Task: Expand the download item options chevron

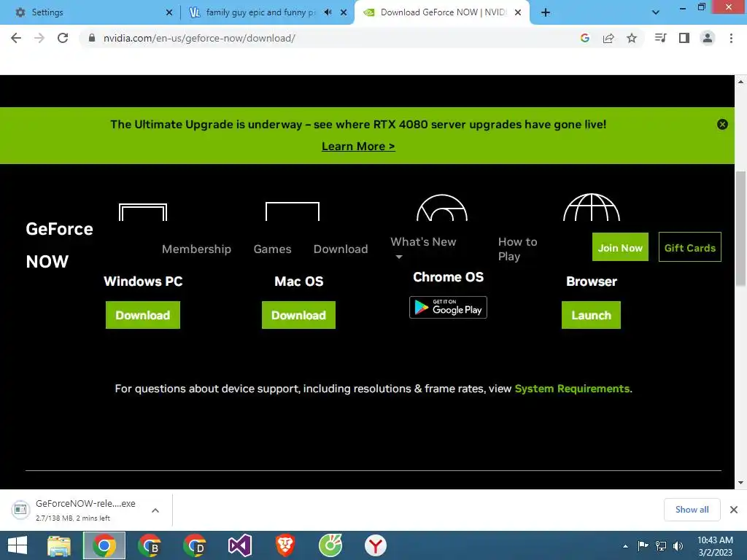Action: pos(155,510)
